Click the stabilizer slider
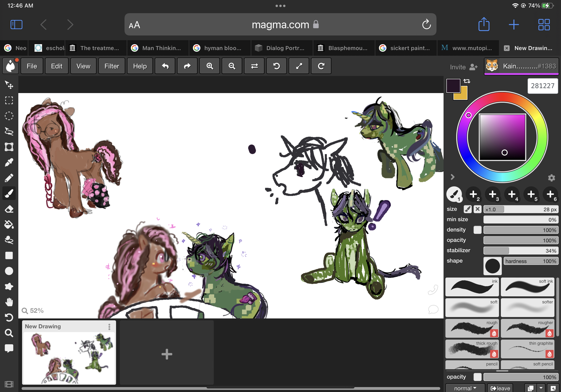 [520, 251]
